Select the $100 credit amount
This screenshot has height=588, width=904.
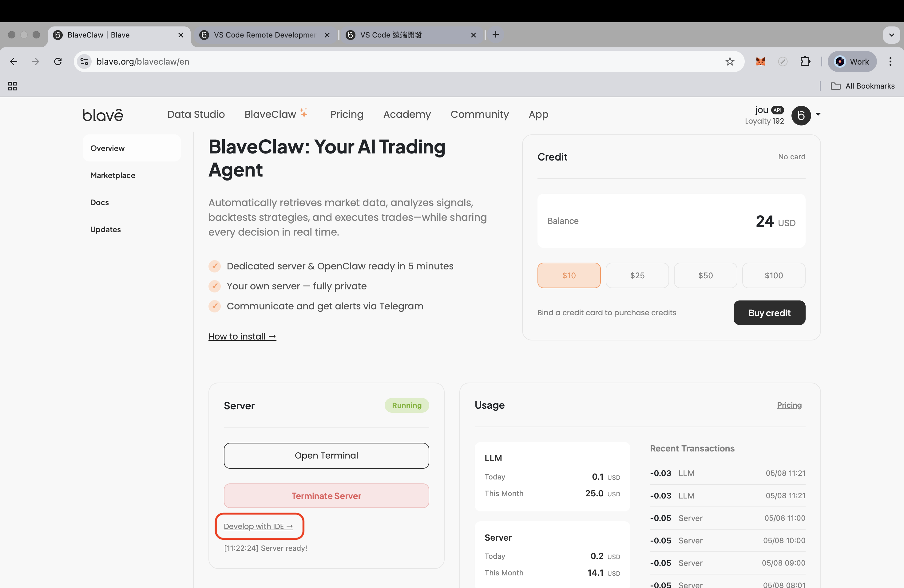773,275
